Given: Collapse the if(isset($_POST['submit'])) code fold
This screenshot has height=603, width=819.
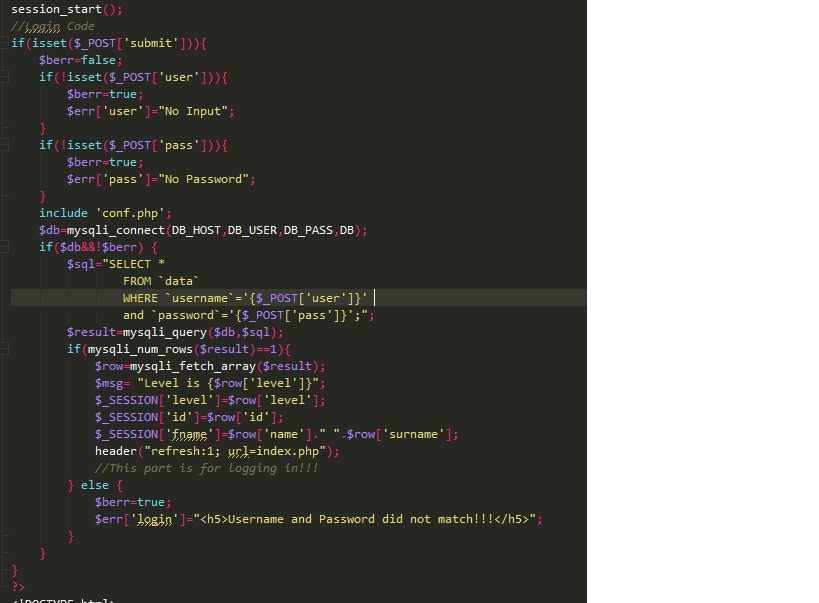Looking at the screenshot, I should coord(4,43).
